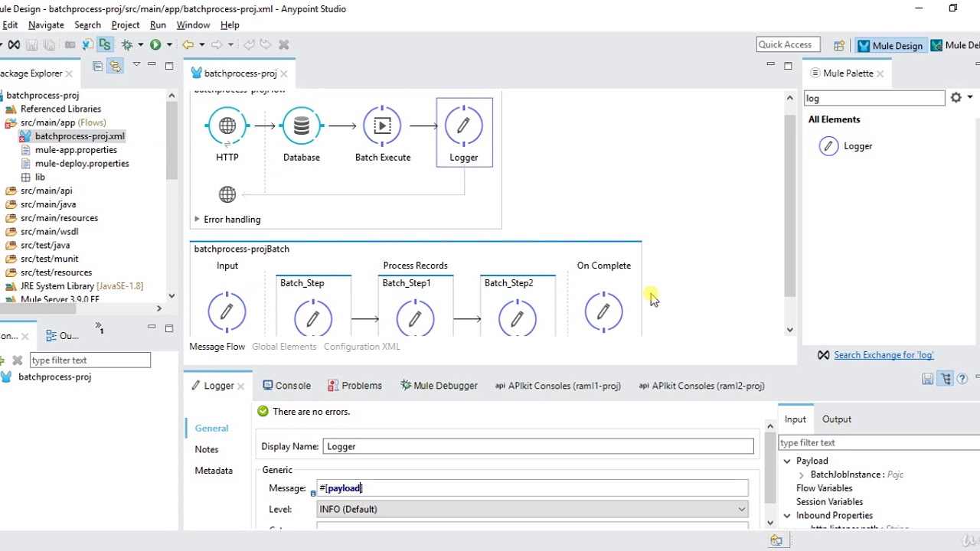The width and height of the screenshot is (980, 551).
Task: Open the Debug button dropdown arrow
Action: pos(140,45)
